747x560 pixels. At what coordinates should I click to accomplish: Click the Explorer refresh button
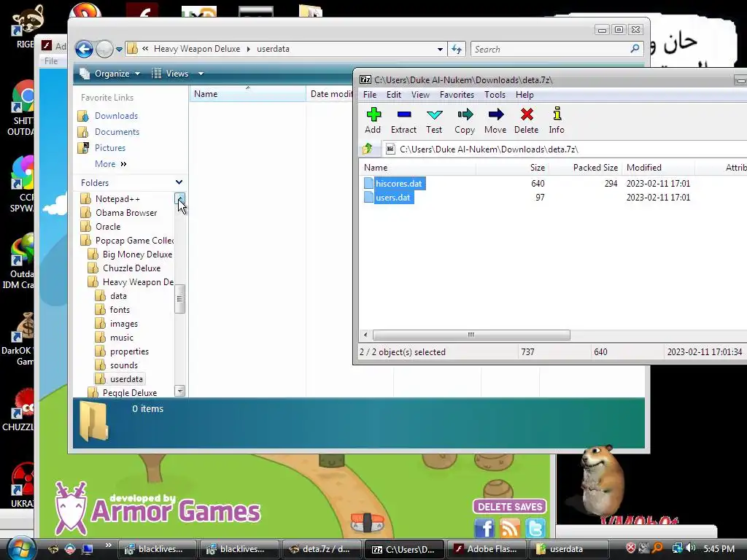[457, 49]
